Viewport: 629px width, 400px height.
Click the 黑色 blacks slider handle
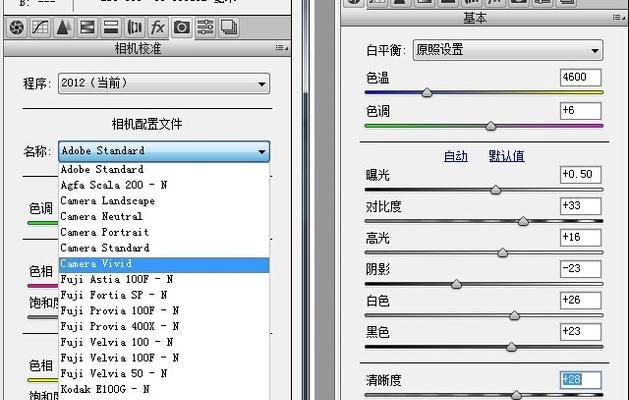[x=511, y=347]
